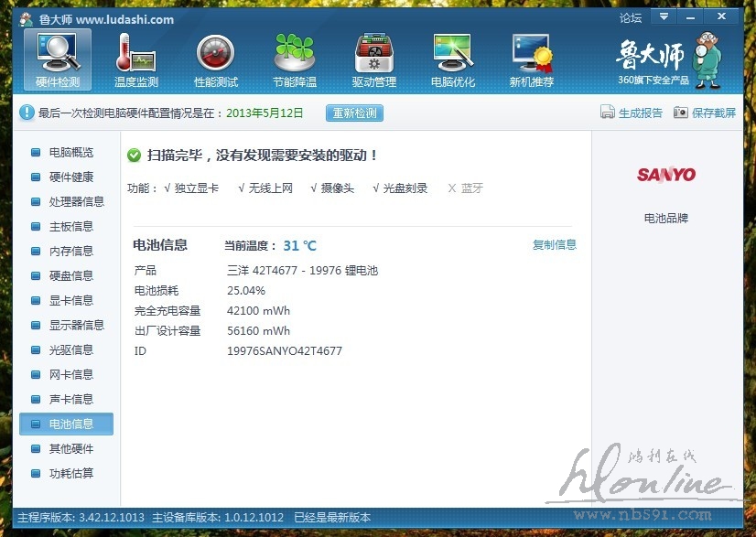
Task: Open 处理器信息 processor info in sidebar
Action: 76,202
